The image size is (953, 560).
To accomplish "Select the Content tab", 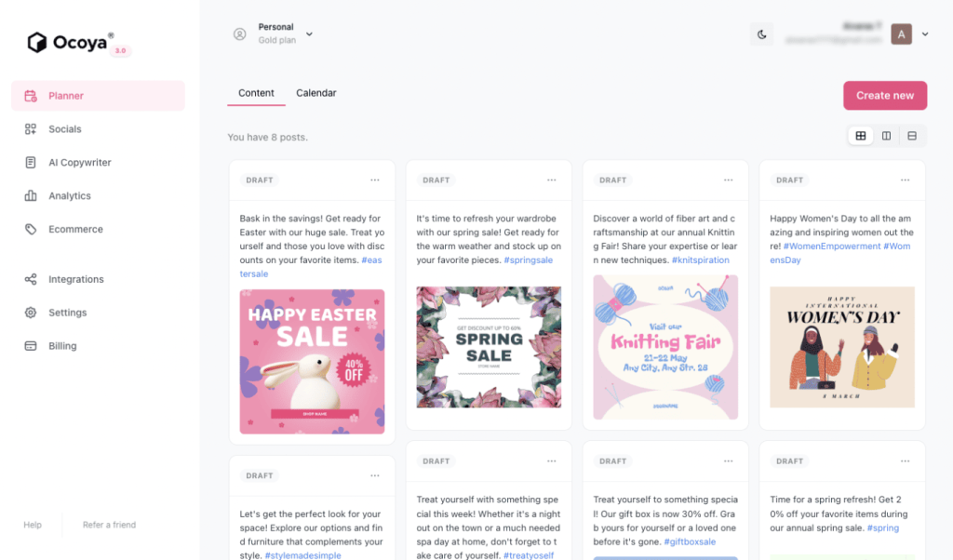I will [256, 93].
